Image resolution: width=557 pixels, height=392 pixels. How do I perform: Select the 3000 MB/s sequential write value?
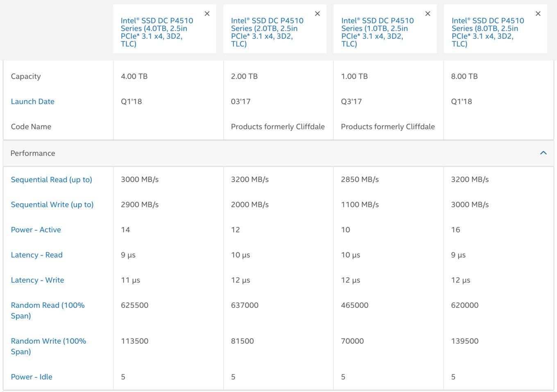470,204
